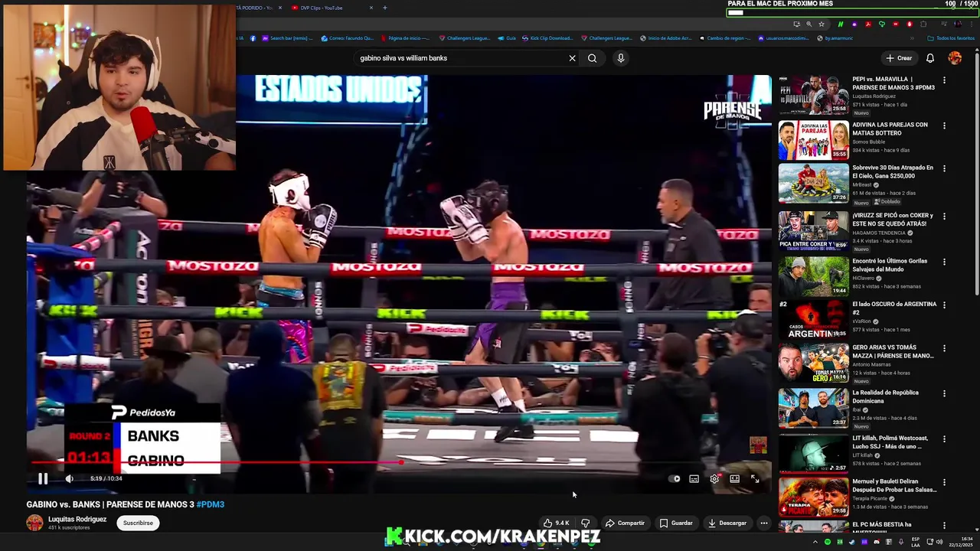Open Spotify tray icon in taskbar
The height and width of the screenshot is (551, 980).
point(828,542)
